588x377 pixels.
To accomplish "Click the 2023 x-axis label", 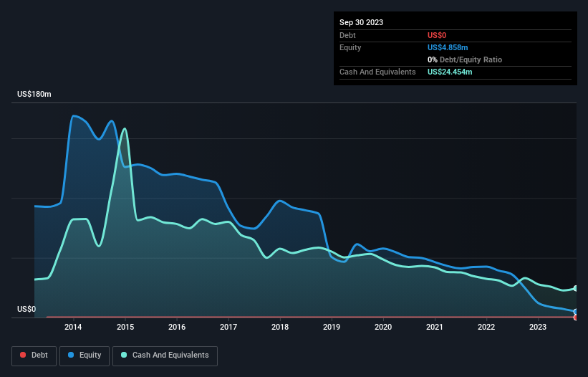I will coord(538,327).
